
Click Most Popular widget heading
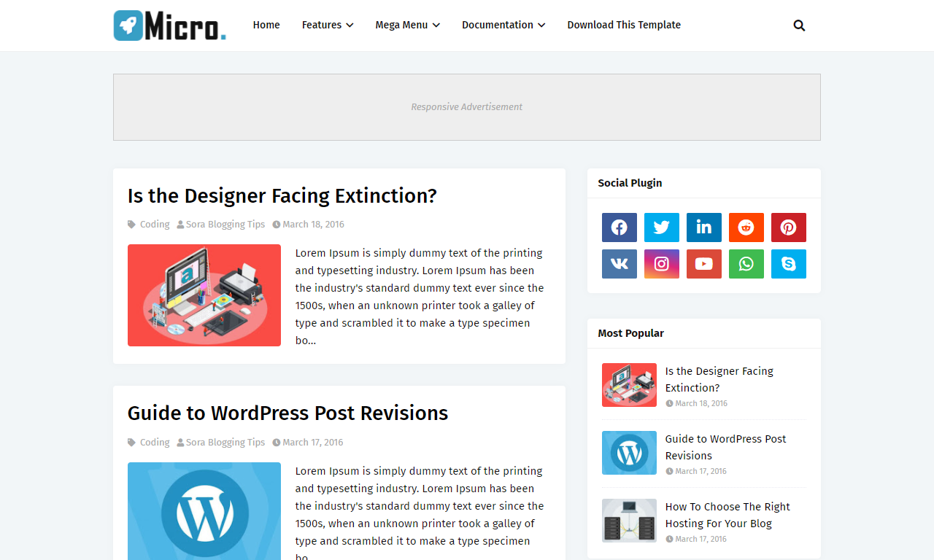[x=631, y=333]
